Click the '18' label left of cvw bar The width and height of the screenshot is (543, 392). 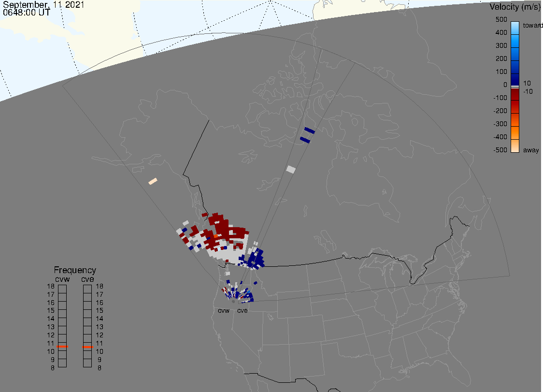tap(51, 286)
